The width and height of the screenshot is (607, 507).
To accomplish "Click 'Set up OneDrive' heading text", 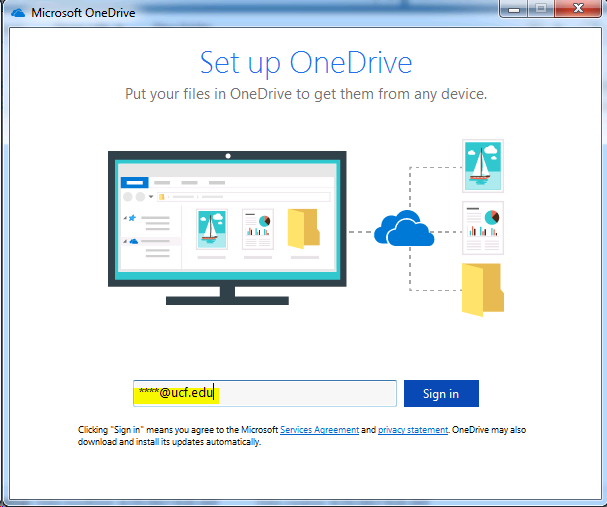I will tap(306, 63).
